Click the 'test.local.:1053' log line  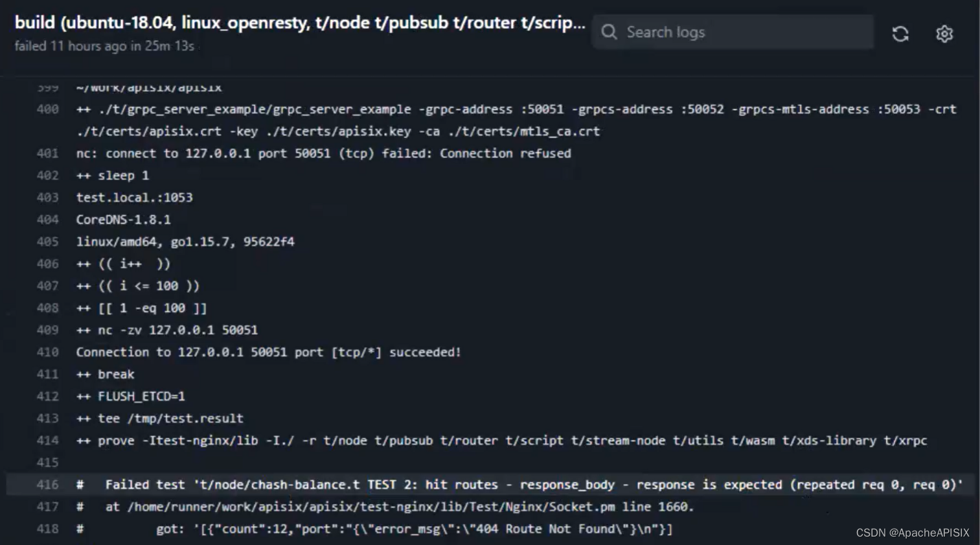134,198
